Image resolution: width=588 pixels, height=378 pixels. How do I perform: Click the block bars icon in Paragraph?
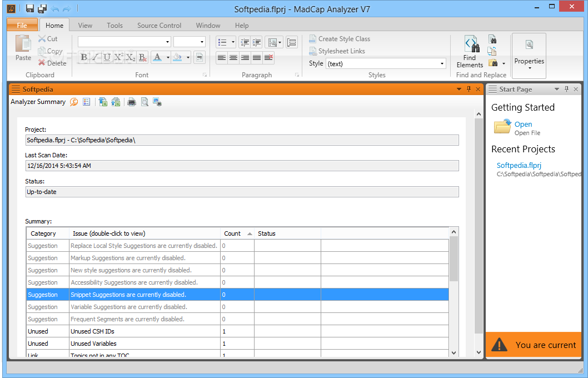pyautogui.click(x=291, y=42)
